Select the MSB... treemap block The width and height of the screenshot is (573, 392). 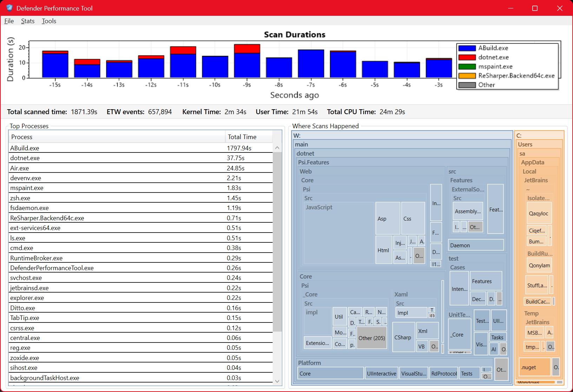(x=535, y=332)
